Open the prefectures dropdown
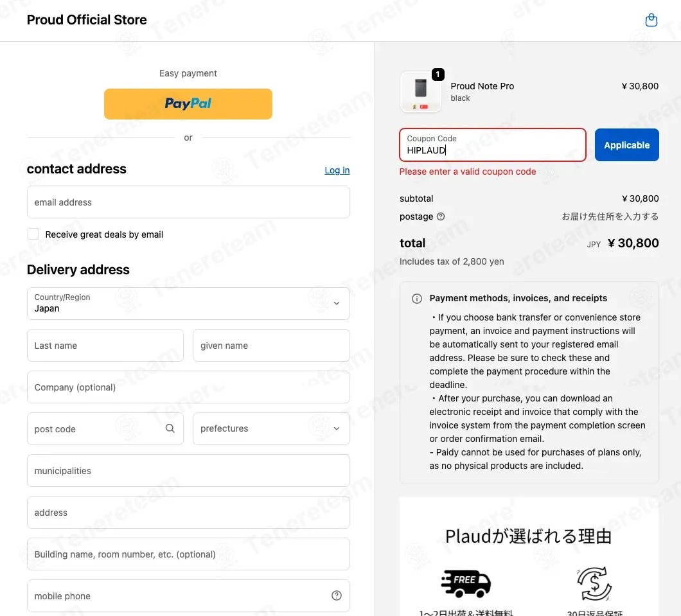 click(271, 428)
